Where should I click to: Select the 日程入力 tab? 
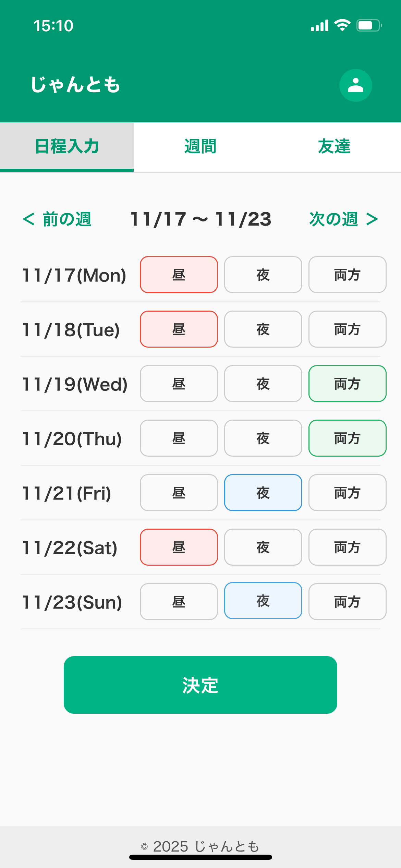tap(67, 147)
